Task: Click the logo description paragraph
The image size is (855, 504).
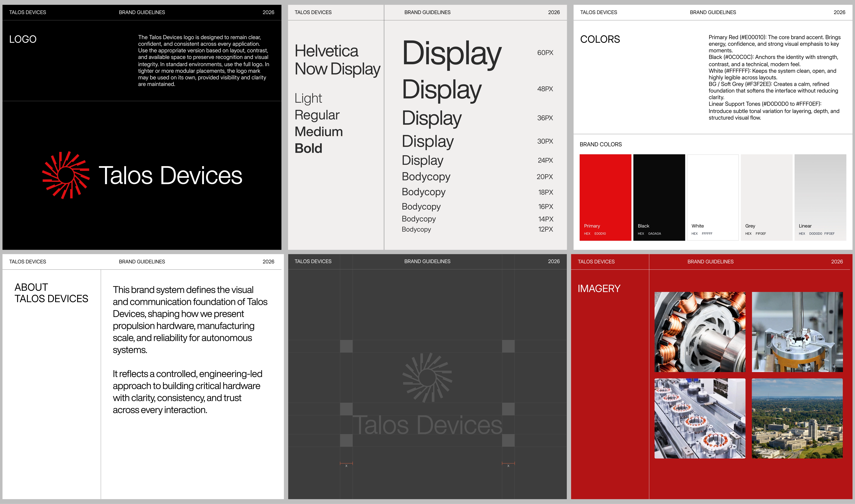Action: 204,60
